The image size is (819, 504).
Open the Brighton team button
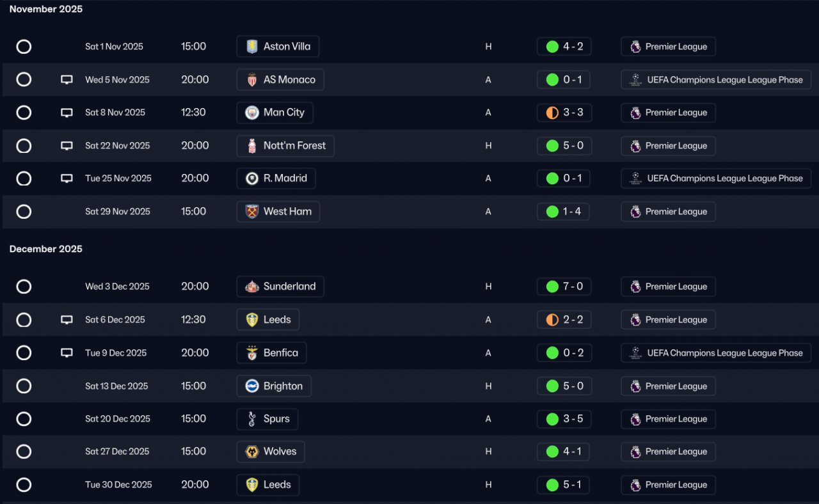[274, 386]
